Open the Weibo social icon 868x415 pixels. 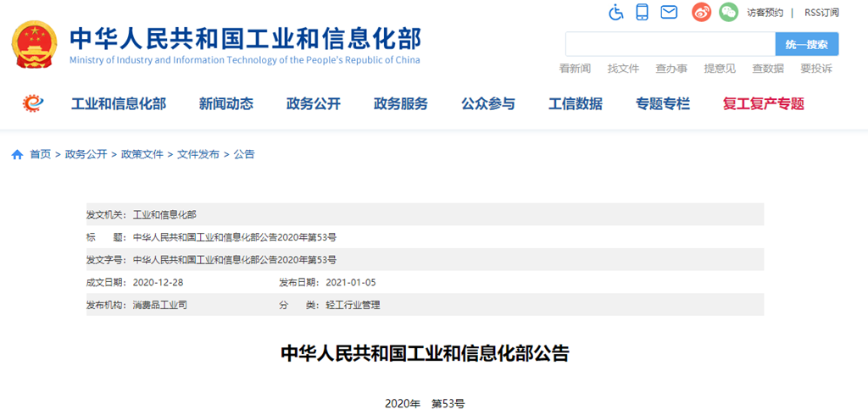[x=701, y=12]
